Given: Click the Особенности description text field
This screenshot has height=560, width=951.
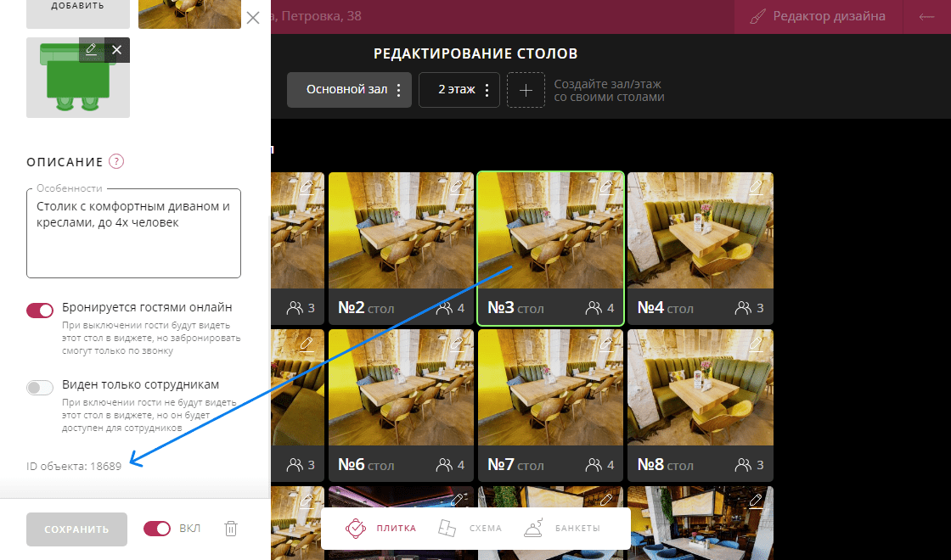Looking at the screenshot, I should (133, 233).
